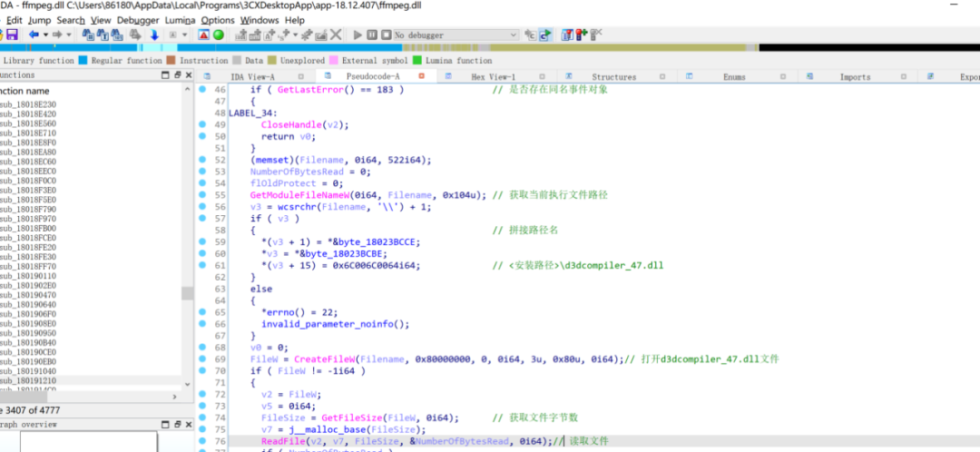Toggle the breakpoint dot on line 55
The width and height of the screenshot is (980, 452).
[201, 195]
